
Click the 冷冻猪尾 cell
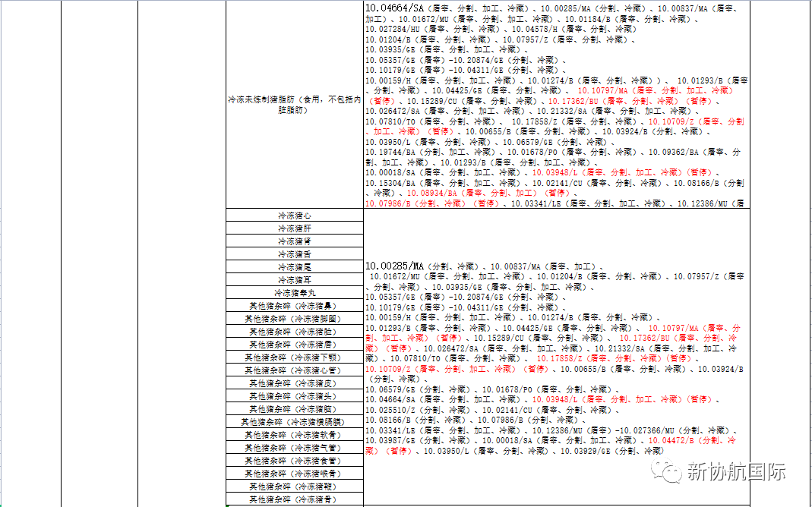pos(294,267)
